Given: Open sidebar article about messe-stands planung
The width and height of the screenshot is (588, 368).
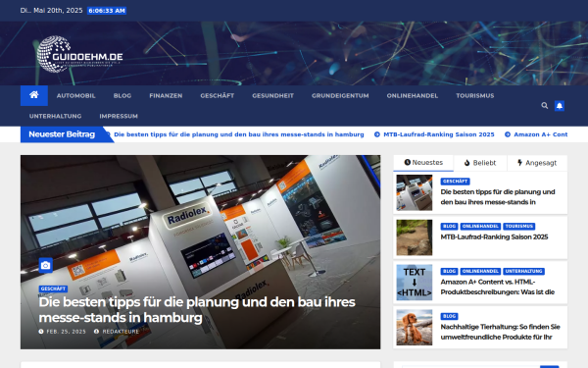Looking at the screenshot, I should pyautogui.click(x=498, y=197).
